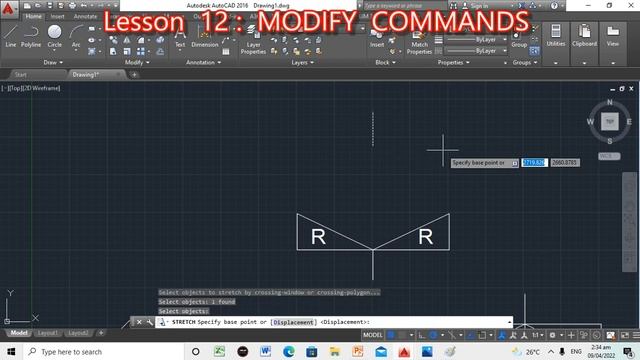Click the command line customize wrench icon
Screen dimensions: 640x360
pyautogui.click(x=150, y=322)
